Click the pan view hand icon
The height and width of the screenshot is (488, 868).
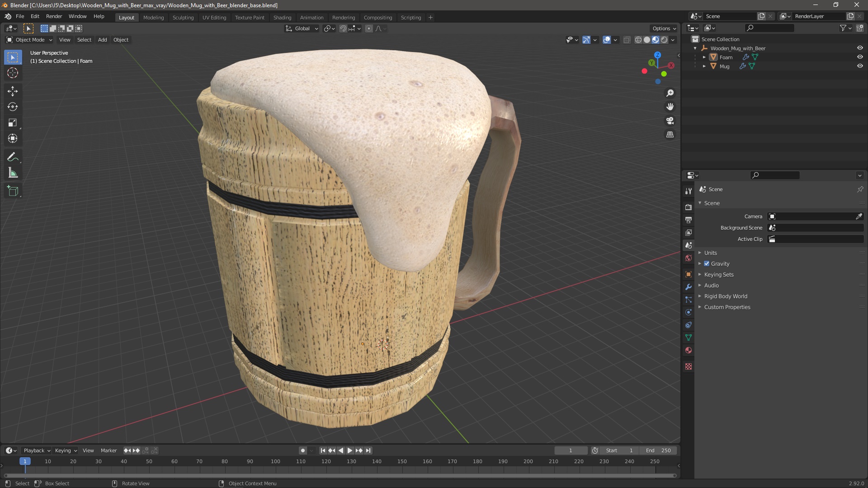click(x=670, y=107)
